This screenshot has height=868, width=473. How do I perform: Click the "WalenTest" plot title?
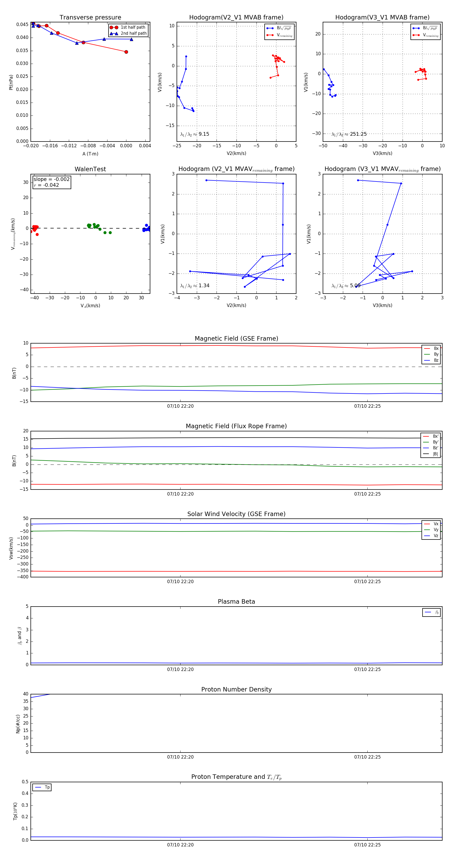coord(90,169)
